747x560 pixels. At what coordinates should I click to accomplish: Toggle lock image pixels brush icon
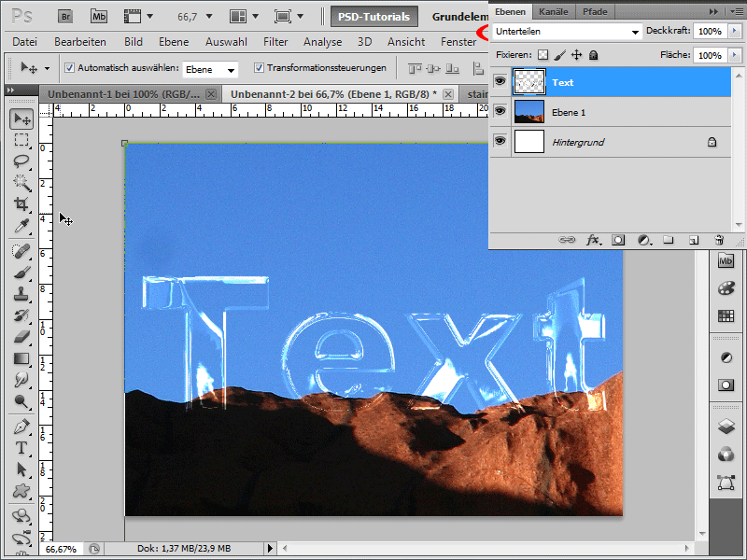click(x=560, y=55)
